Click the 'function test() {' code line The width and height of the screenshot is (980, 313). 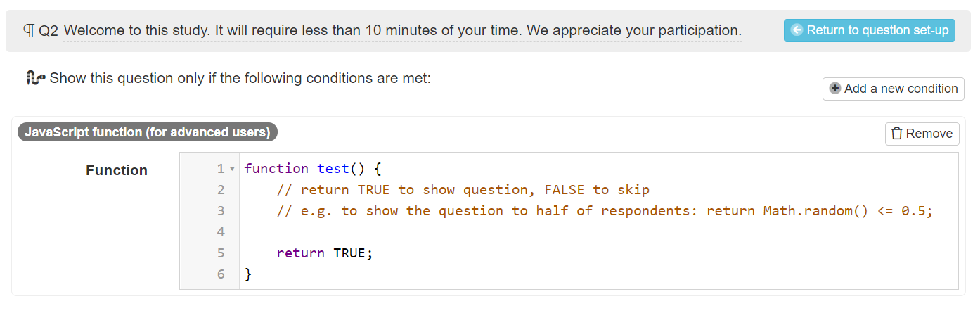click(312, 169)
